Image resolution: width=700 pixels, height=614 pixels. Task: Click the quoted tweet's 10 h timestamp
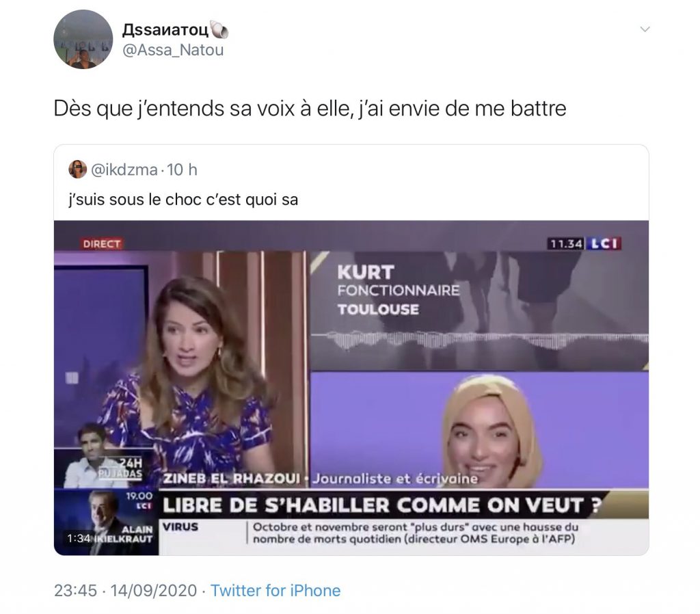tap(182, 170)
